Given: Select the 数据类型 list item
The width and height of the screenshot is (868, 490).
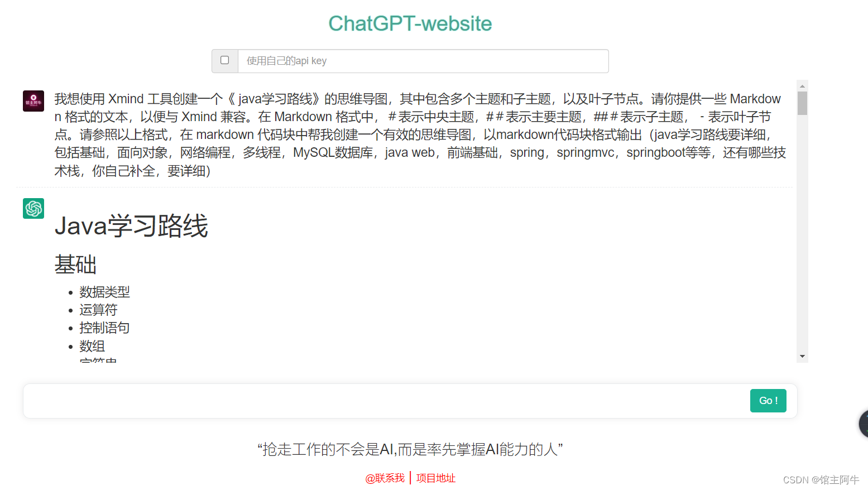Looking at the screenshot, I should tap(104, 292).
